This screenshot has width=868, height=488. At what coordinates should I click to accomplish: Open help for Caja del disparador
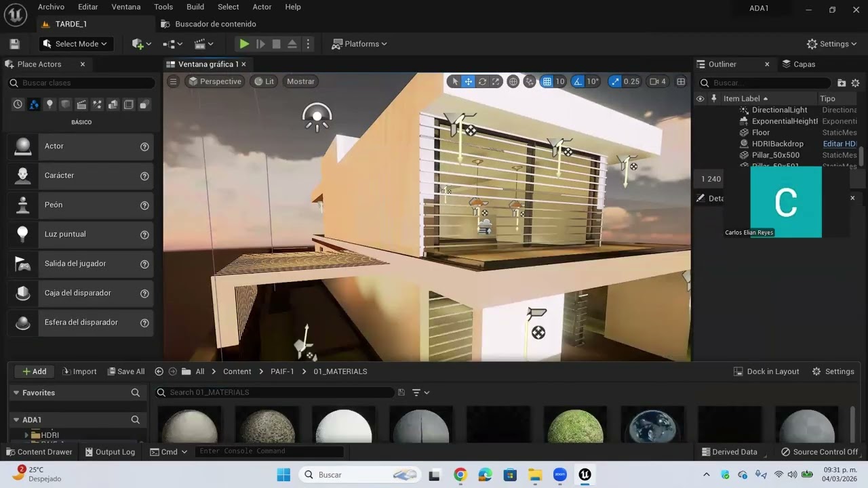coord(144,293)
